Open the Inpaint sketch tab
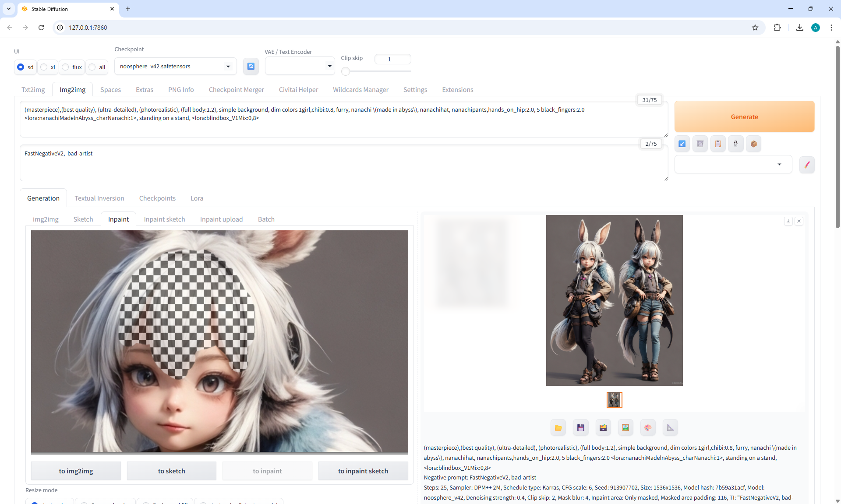The width and height of the screenshot is (841, 504). tap(164, 219)
